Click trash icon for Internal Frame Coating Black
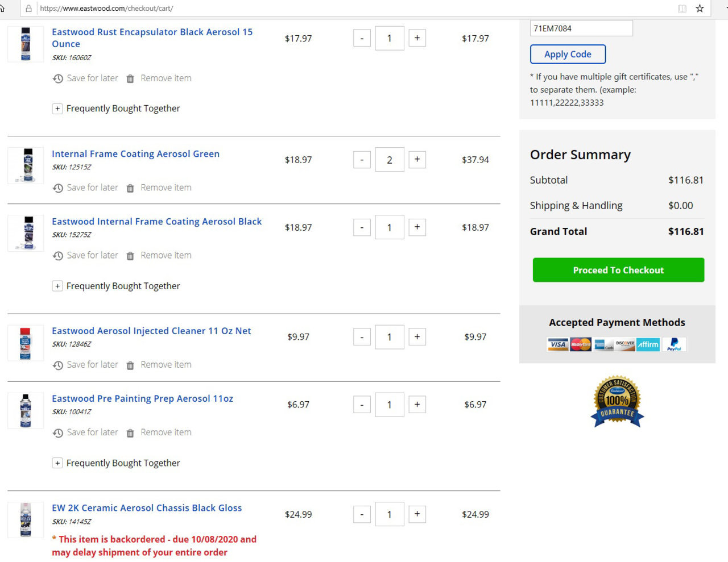 pos(130,256)
